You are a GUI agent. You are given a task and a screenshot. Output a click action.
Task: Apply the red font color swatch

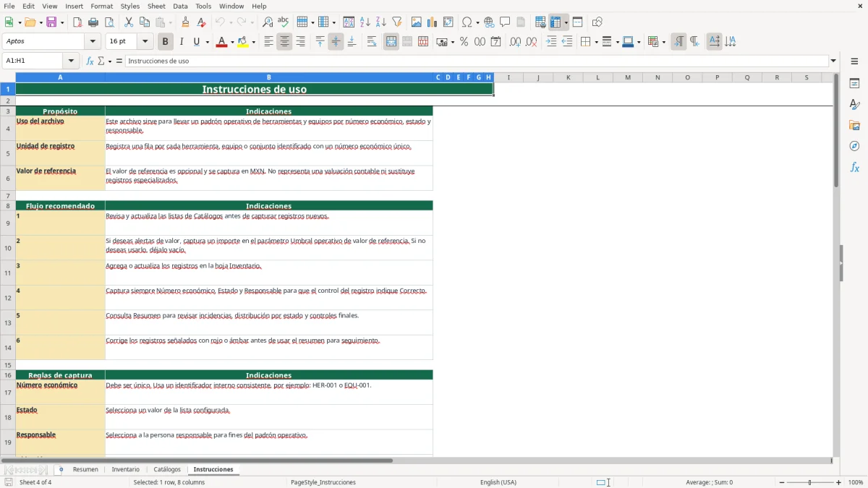coord(221,42)
